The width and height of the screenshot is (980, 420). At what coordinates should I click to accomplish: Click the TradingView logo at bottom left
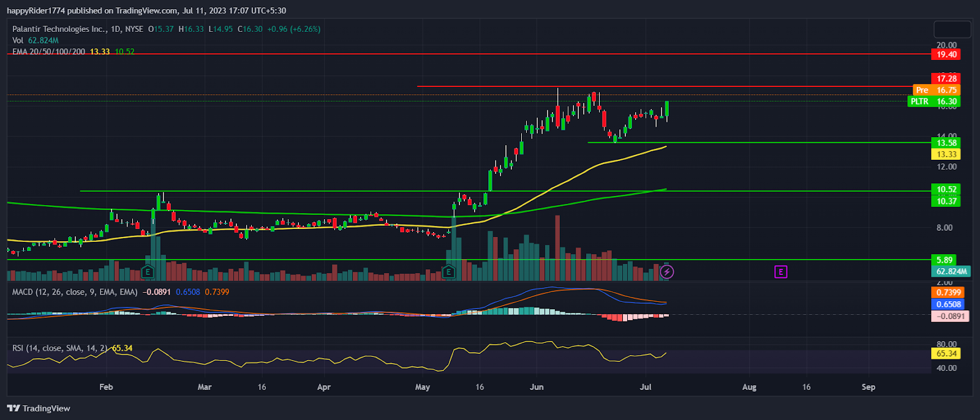[39, 408]
